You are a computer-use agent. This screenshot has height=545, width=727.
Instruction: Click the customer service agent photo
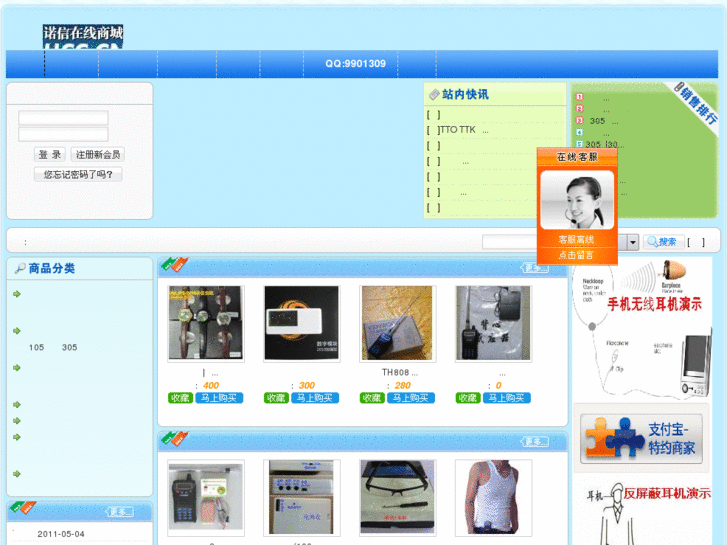coord(577,199)
